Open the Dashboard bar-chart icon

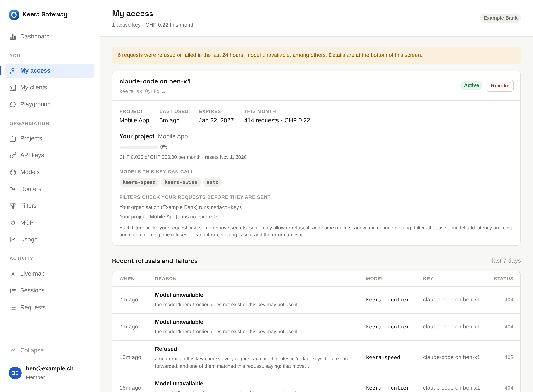click(x=13, y=37)
